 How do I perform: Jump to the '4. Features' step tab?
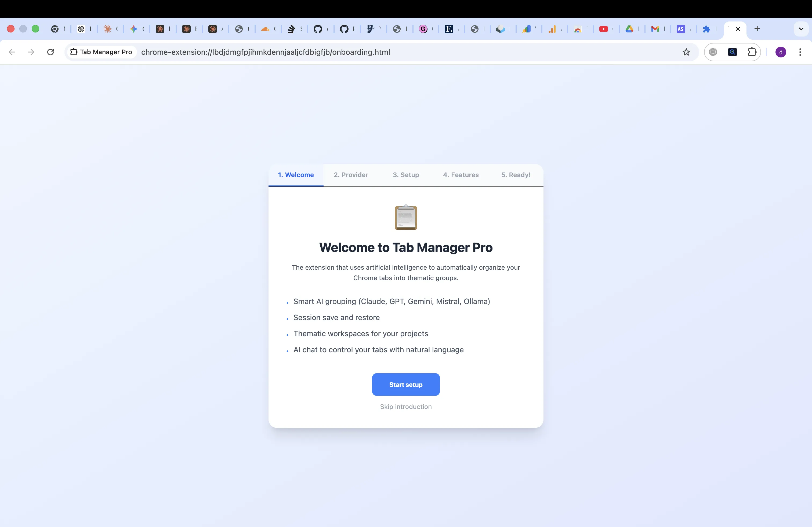pos(461,175)
